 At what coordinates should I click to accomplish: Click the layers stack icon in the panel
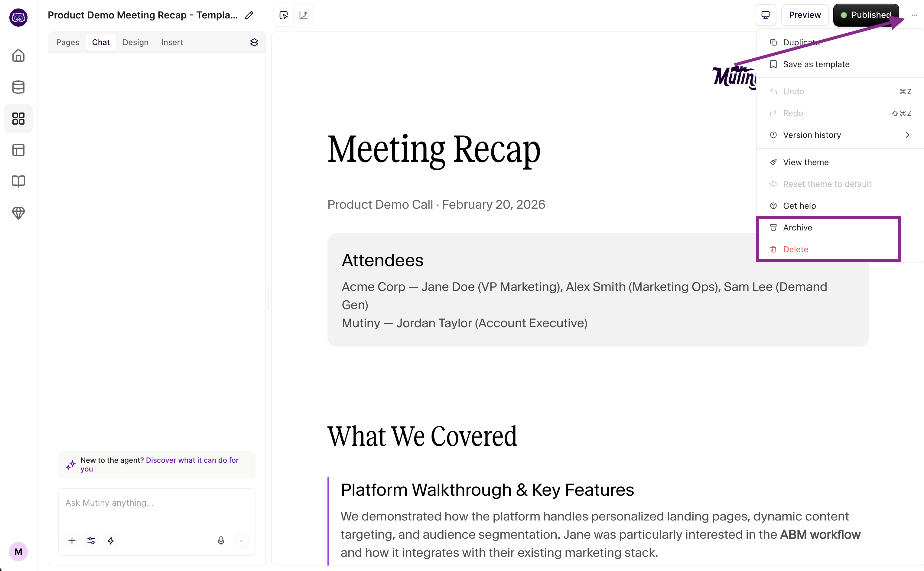click(x=254, y=42)
